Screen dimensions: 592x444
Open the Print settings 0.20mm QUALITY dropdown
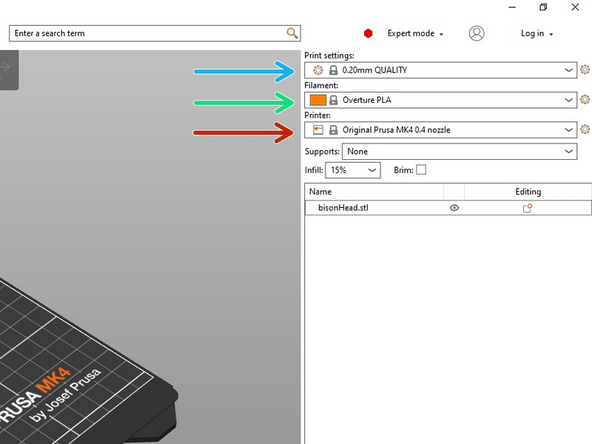(441, 70)
